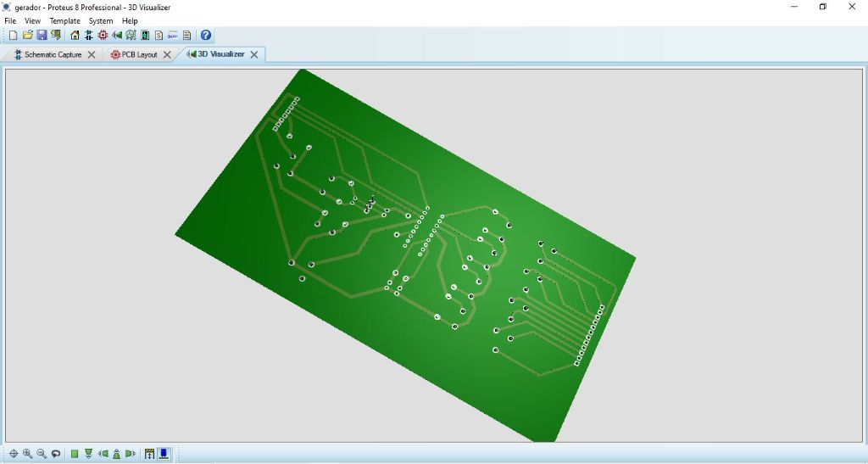Open the Template menu

(64, 21)
